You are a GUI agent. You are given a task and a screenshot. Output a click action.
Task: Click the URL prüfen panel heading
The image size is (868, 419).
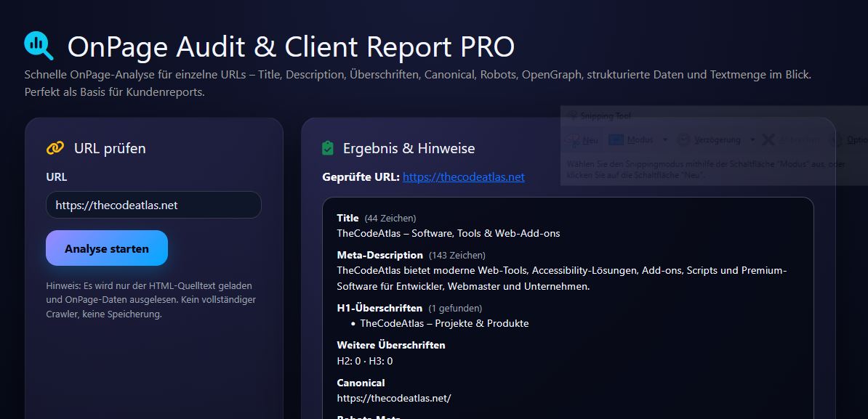[110, 149]
